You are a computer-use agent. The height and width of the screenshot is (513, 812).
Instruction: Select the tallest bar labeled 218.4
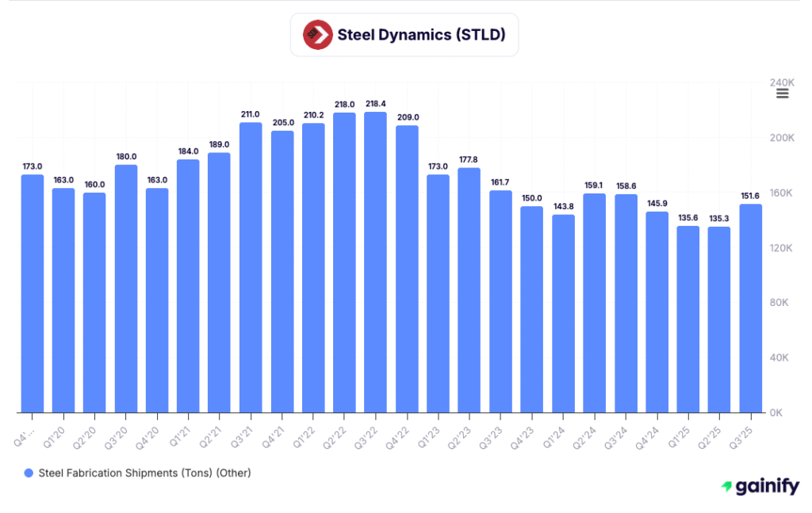(375, 262)
